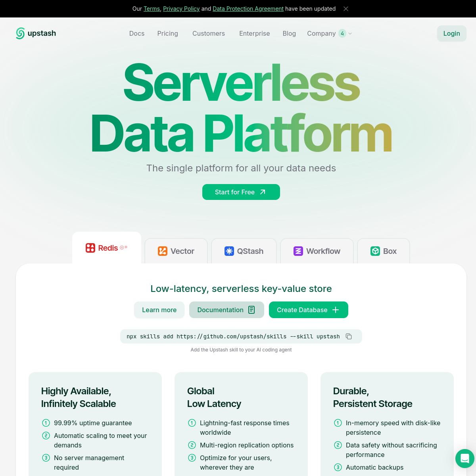
Task: Switch to the Vector tab
Action: click(x=176, y=251)
